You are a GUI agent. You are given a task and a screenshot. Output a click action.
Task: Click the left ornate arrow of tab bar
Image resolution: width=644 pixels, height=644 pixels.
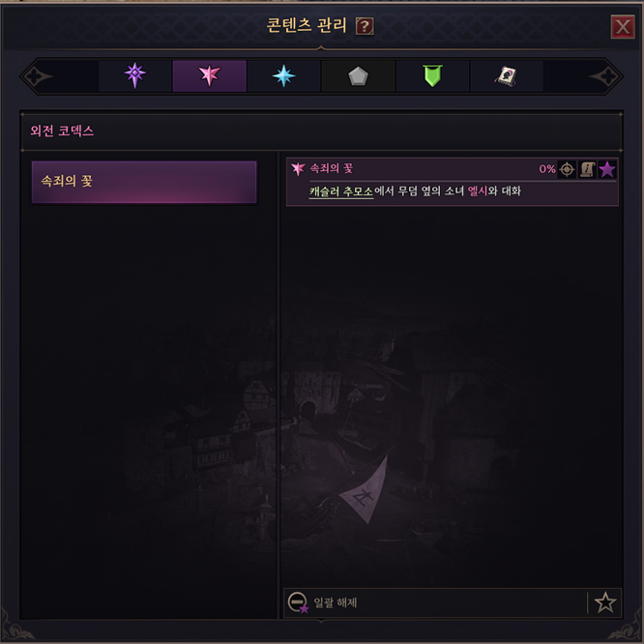tap(38, 76)
